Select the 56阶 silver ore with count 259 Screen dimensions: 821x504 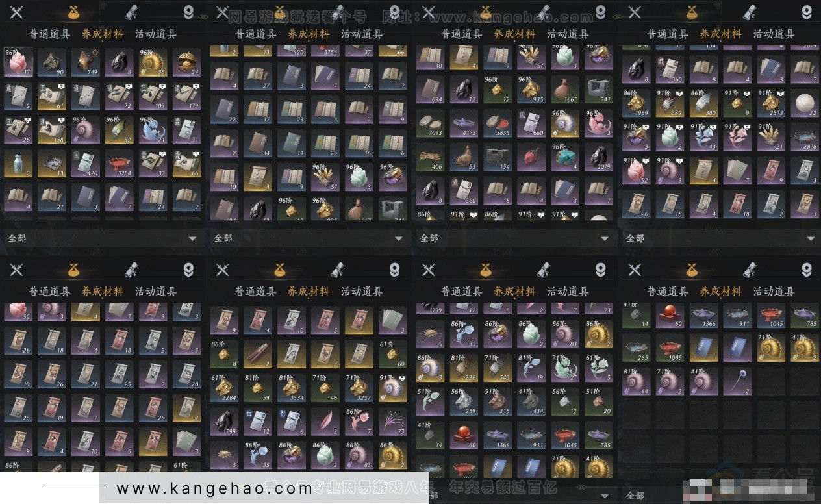pos(464,401)
